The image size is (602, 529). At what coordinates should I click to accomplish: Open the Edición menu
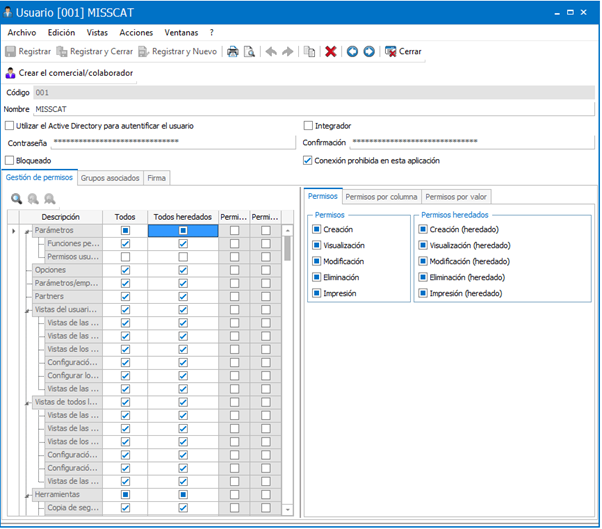coord(61,33)
